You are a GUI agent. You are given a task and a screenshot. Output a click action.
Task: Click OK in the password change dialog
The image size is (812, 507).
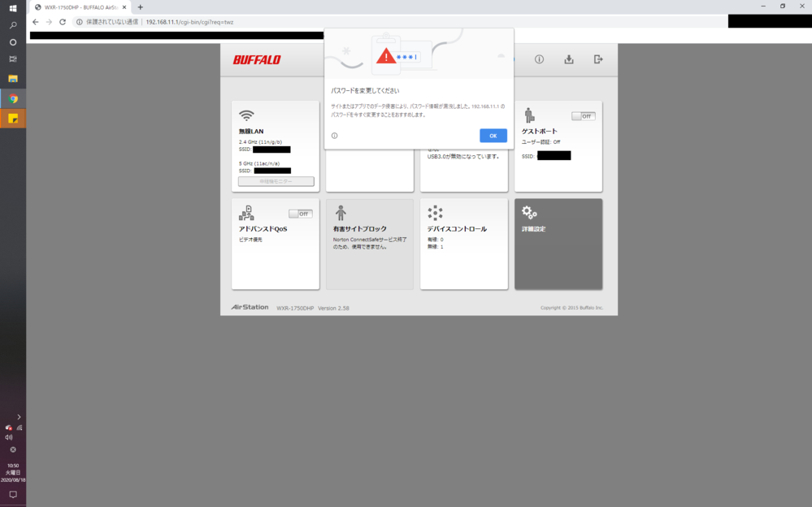click(493, 136)
